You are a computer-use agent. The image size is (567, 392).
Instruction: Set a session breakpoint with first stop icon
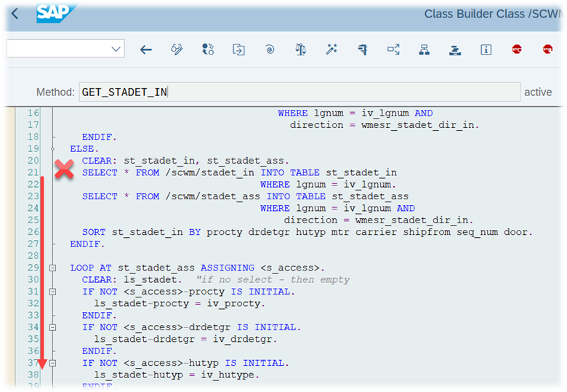517,49
